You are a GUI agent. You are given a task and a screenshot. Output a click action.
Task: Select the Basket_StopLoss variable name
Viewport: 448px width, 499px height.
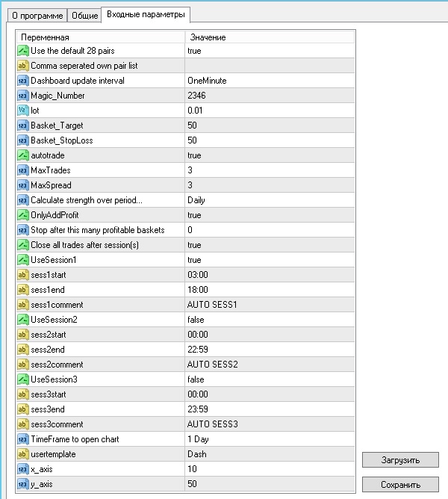pyautogui.click(x=62, y=140)
